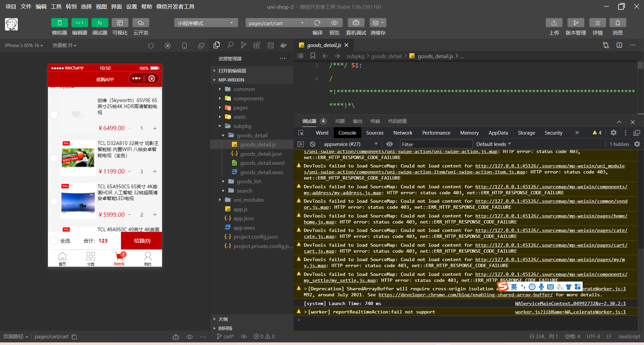Viewport: 644px width, 345px height.
Task: Open the iPhone 5 85% device dropdown
Action: (x=24, y=45)
